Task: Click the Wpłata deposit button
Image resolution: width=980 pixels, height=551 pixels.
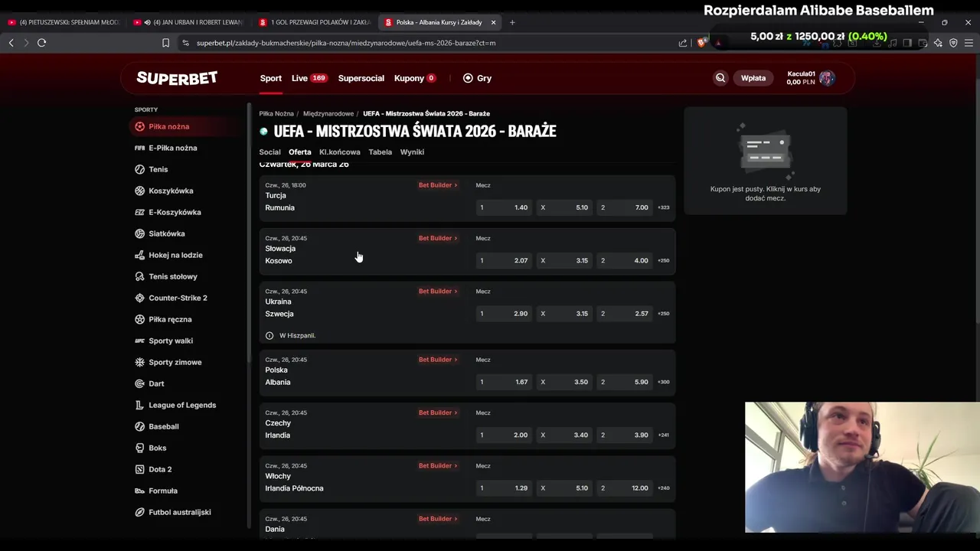Action: (x=753, y=78)
